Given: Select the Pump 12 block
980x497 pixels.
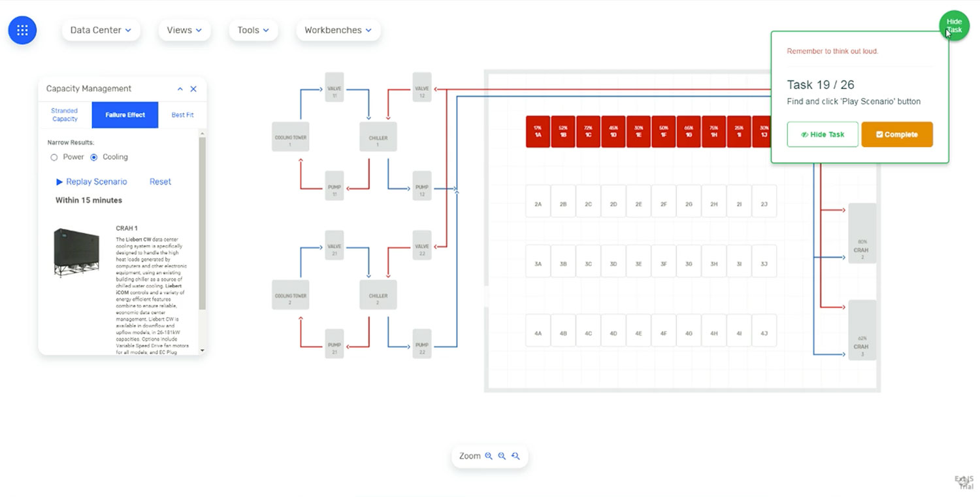Looking at the screenshot, I should point(422,186).
